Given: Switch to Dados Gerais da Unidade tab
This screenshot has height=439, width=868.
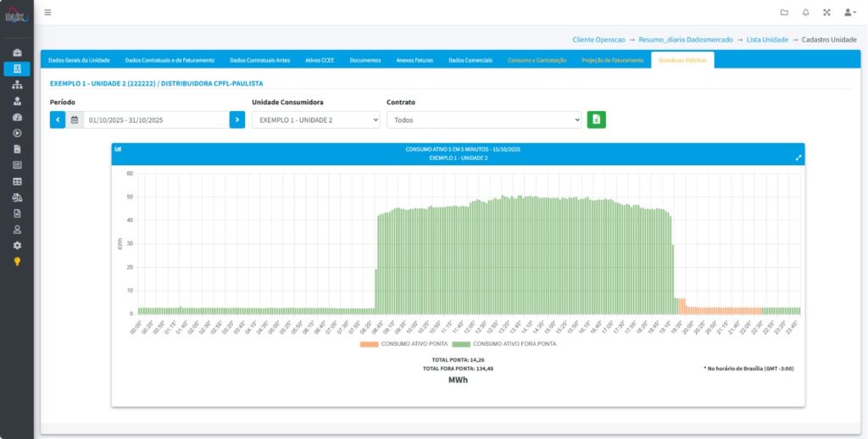Looking at the screenshot, I should click(x=79, y=60).
